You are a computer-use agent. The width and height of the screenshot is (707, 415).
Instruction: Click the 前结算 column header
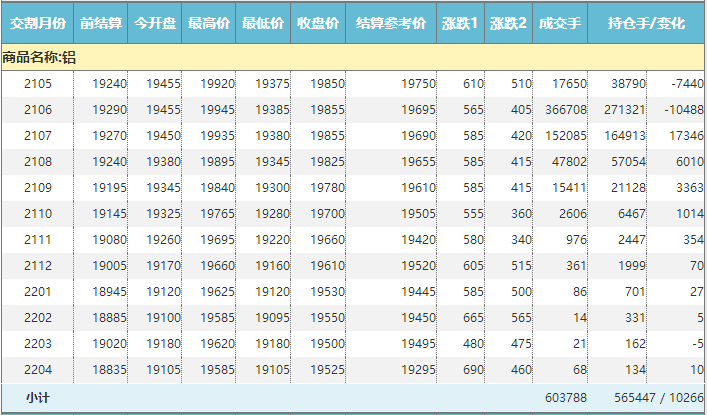coord(101,23)
